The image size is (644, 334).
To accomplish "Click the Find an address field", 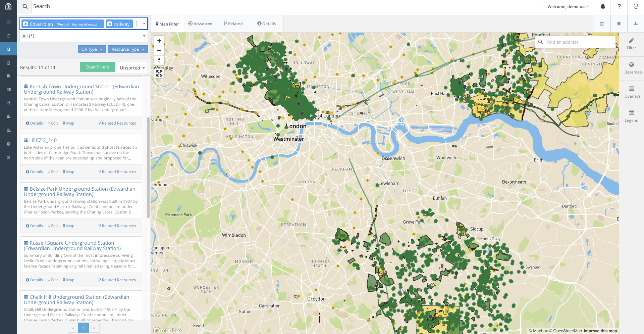I will coord(579,42).
